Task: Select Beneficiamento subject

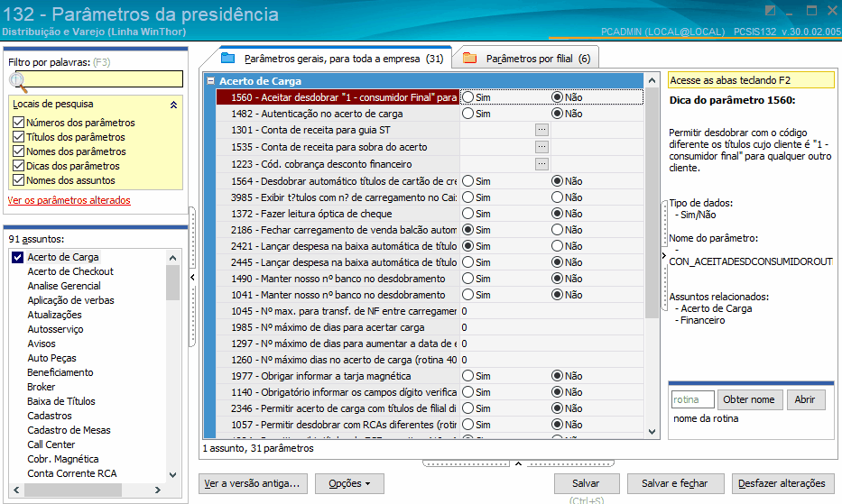Action: [x=60, y=372]
